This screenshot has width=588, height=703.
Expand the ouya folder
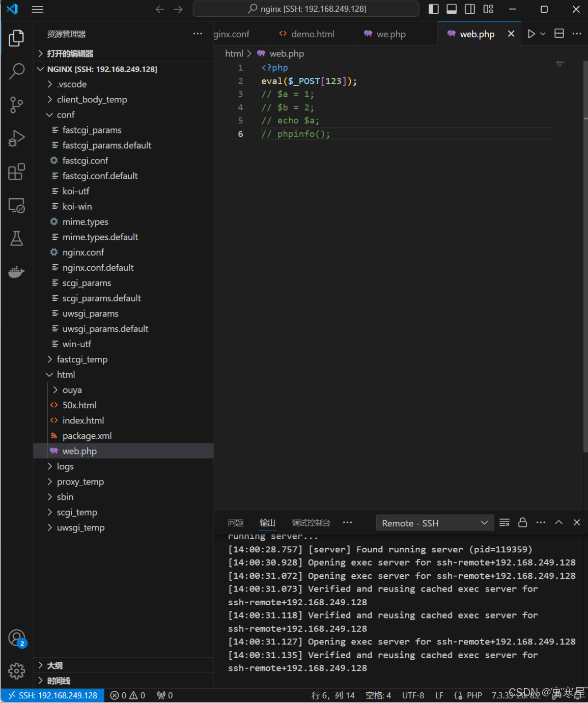click(x=123, y=390)
